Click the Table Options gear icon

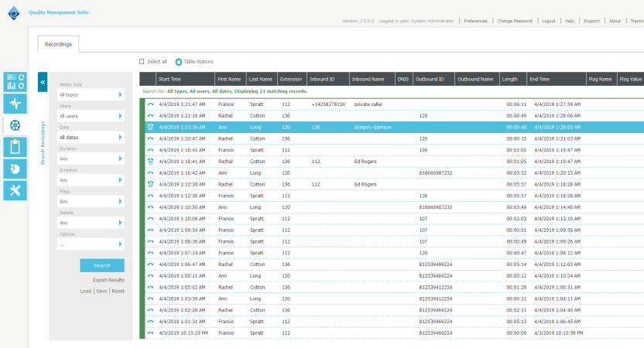[179, 62]
